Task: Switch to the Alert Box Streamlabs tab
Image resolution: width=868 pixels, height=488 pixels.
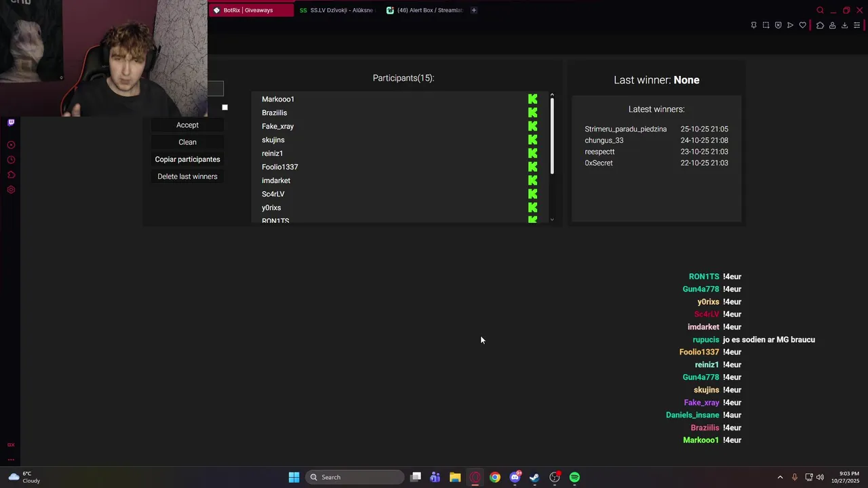Action: pos(425,10)
